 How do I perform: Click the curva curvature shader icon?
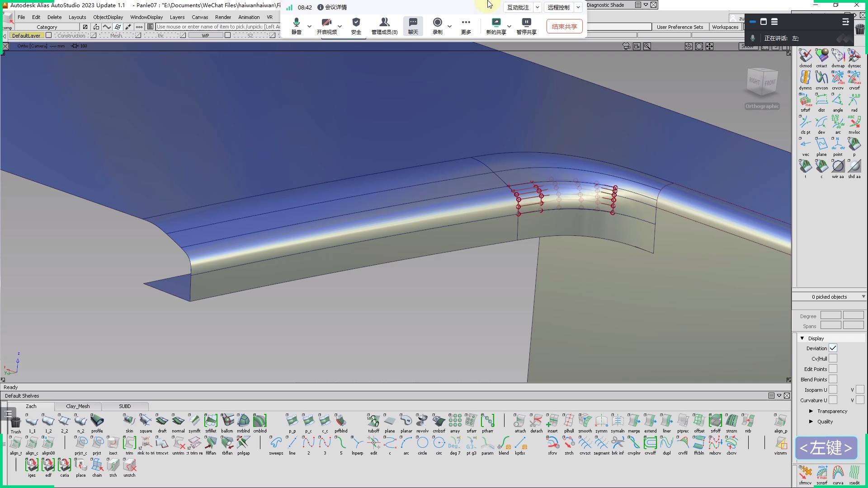coord(838,473)
